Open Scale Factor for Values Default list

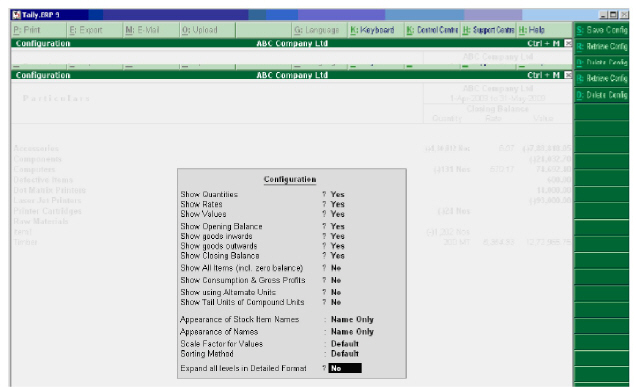point(344,344)
